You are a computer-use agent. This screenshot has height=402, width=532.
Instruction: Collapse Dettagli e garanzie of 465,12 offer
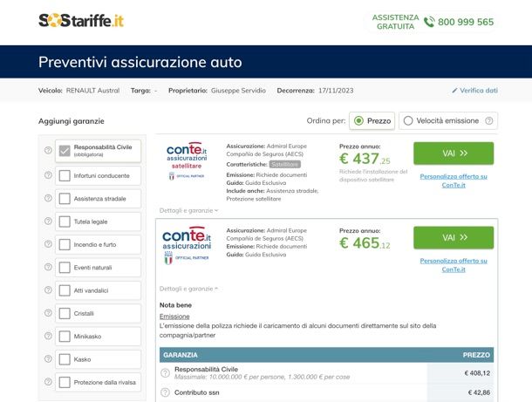pos(188,289)
